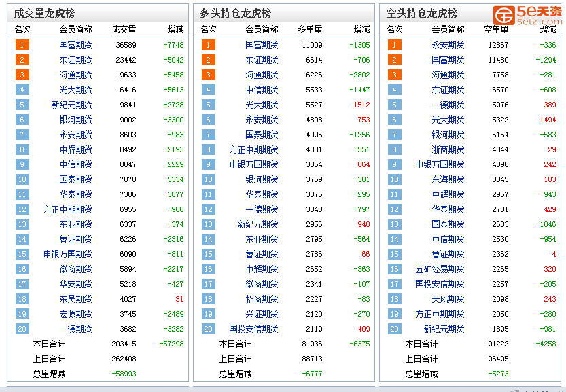566x392 pixels.
Task: Select change value -7748
Action: click(x=173, y=45)
